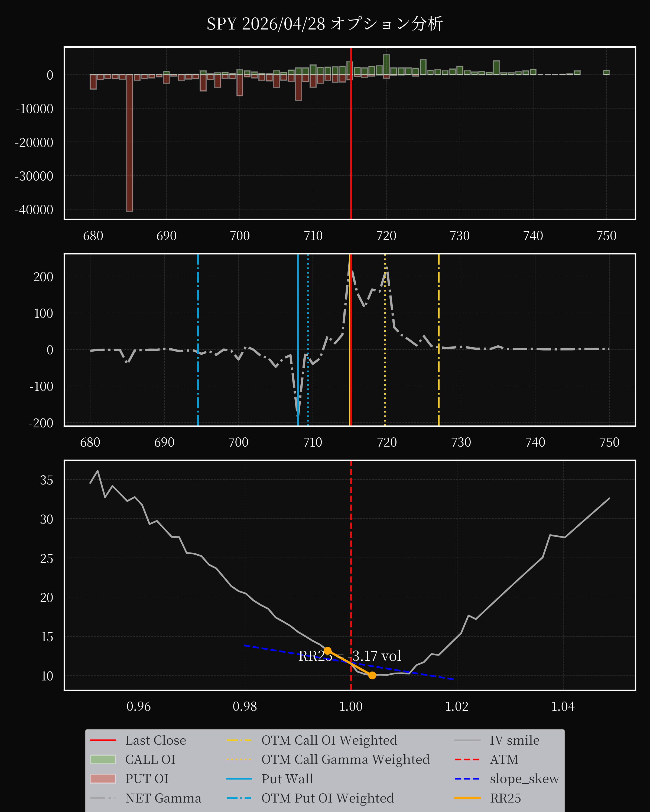The height and width of the screenshot is (812, 650).
Task: Select the Put Wall legend label
Action: (287, 778)
